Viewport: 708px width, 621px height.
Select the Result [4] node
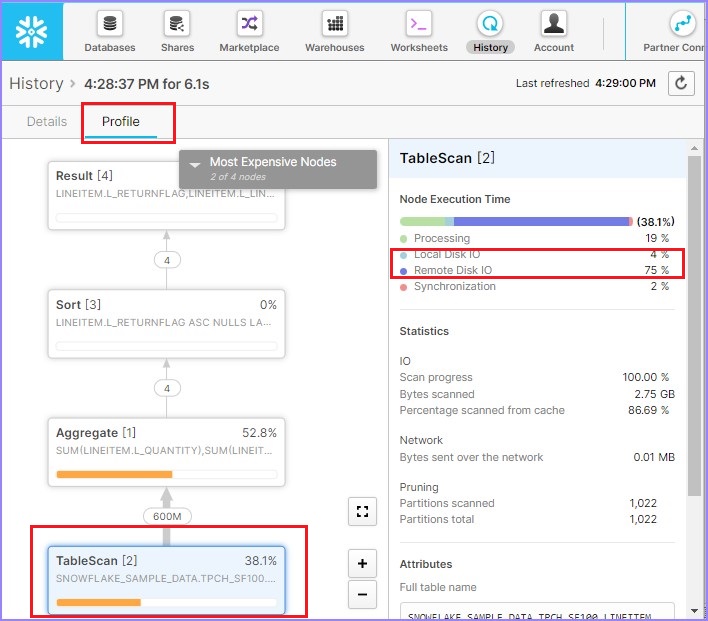(x=166, y=195)
